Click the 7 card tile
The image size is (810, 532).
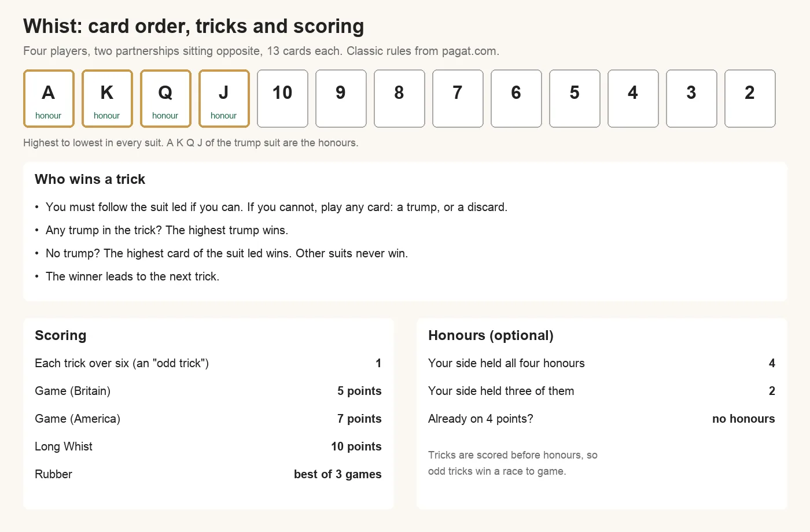[458, 98]
